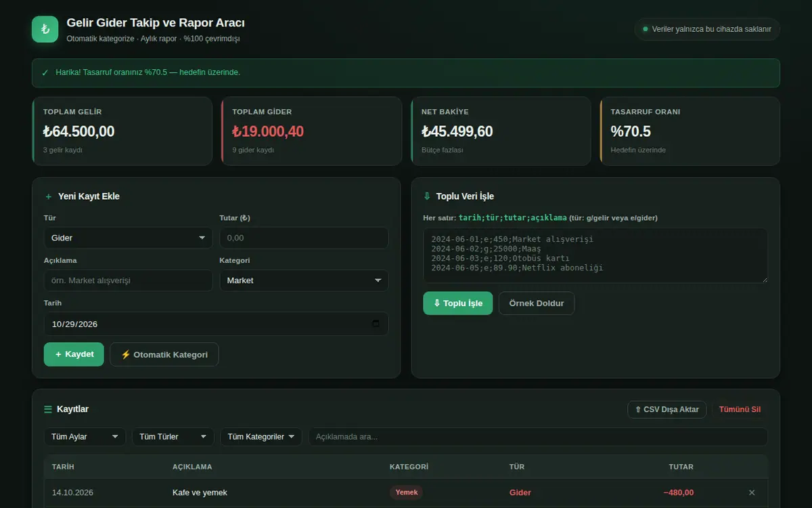Click the 14.10.2026 date cell
Image resolution: width=812 pixels, height=508 pixels.
click(x=73, y=492)
